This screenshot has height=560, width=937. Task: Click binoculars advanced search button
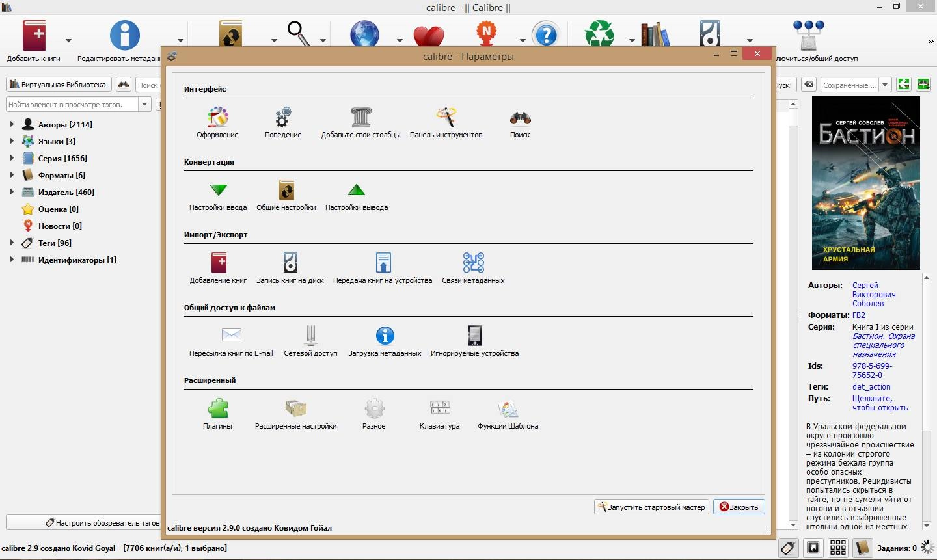click(x=124, y=85)
